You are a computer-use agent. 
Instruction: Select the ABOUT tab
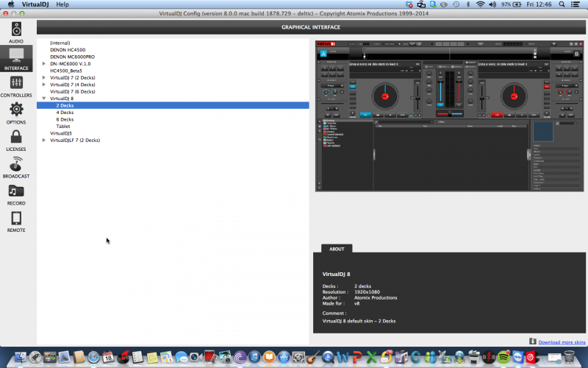pyautogui.click(x=337, y=249)
